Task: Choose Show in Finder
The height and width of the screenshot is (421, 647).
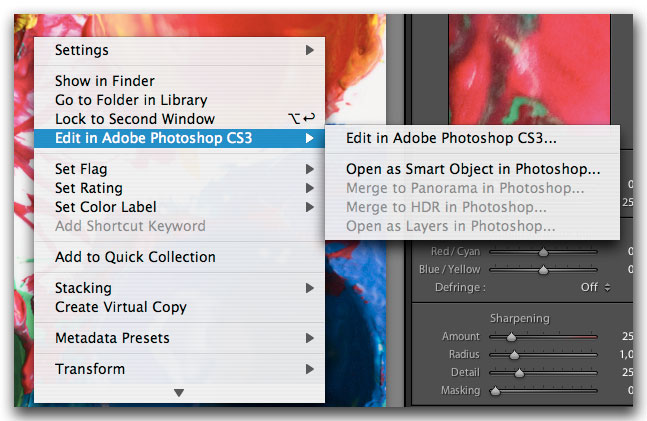Action: [179, 81]
